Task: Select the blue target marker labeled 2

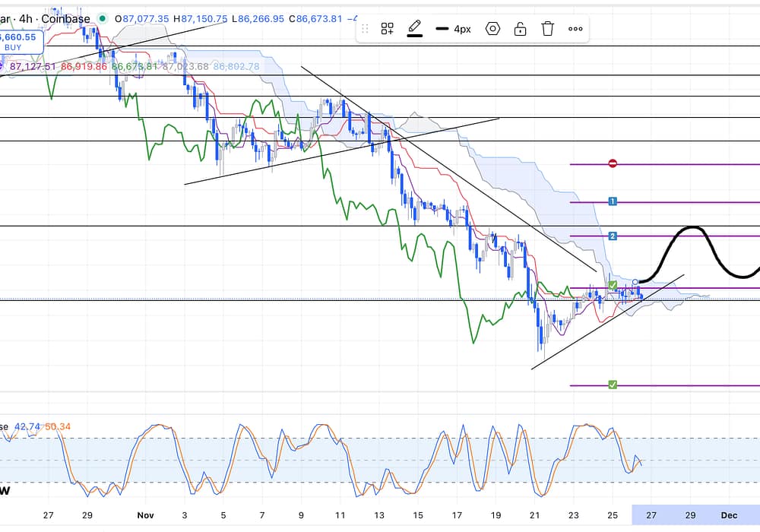Action: 613,236
